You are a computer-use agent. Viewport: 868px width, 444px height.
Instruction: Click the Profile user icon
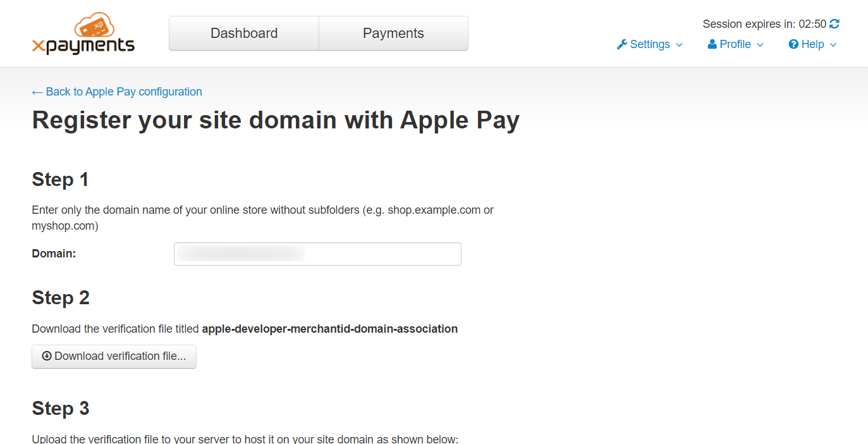[x=712, y=44]
